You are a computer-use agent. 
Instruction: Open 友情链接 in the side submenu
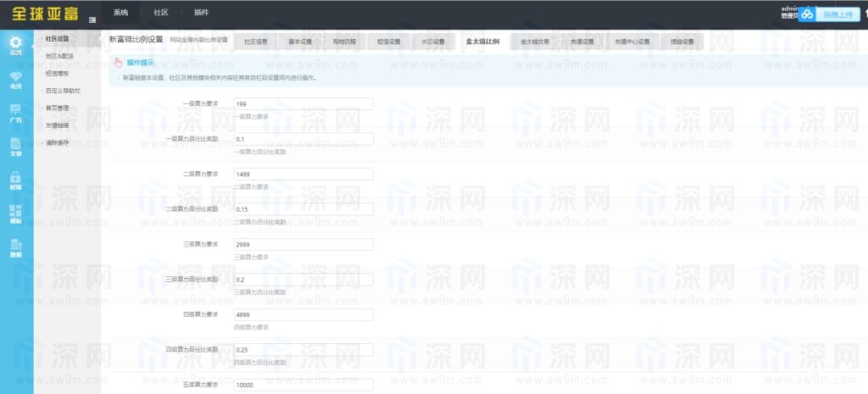pos(58,125)
